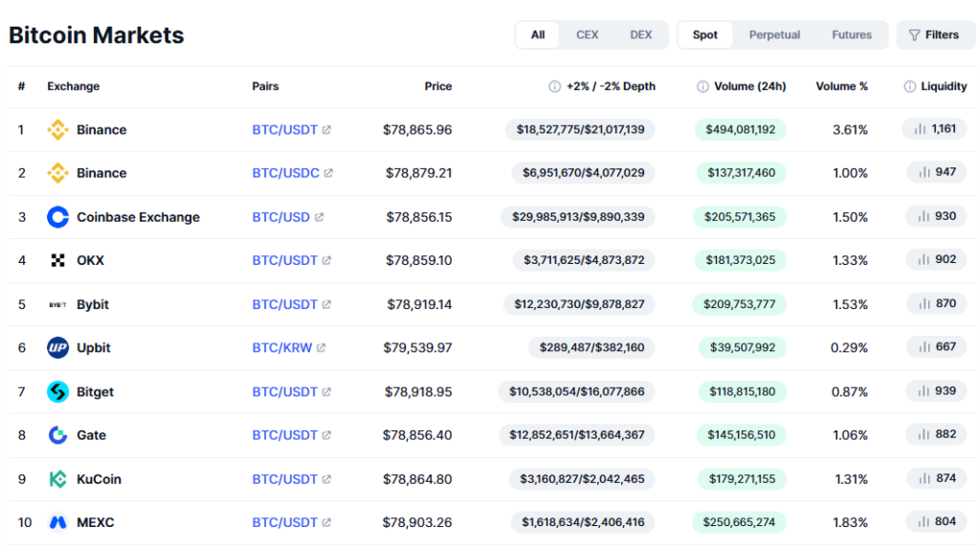Sort by the Pairs column header
This screenshot has width=980, height=550.
265,86
